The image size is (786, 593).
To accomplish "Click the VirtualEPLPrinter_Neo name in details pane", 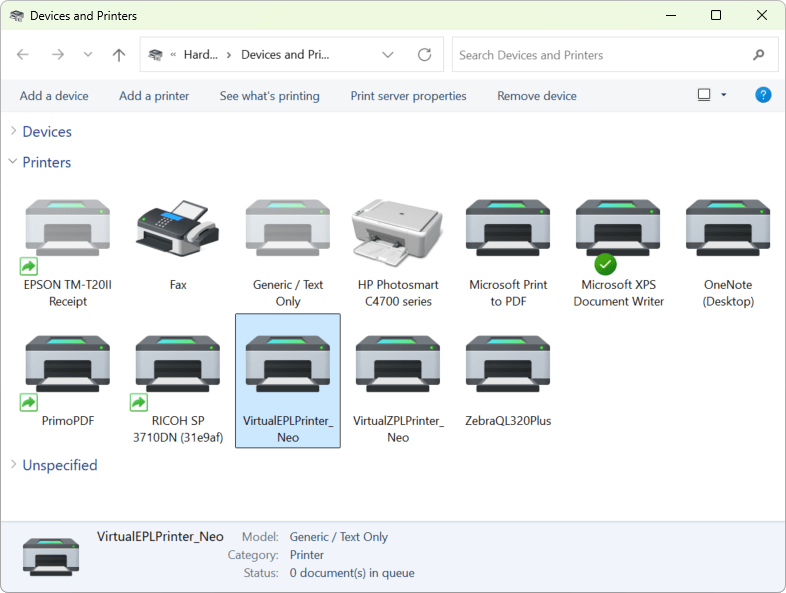I will pos(160,536).
